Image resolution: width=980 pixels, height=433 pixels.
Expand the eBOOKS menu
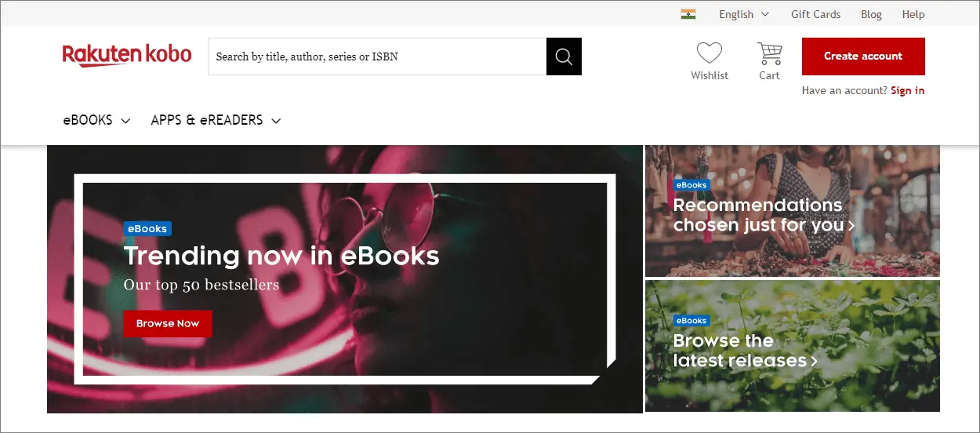[96, 120]
